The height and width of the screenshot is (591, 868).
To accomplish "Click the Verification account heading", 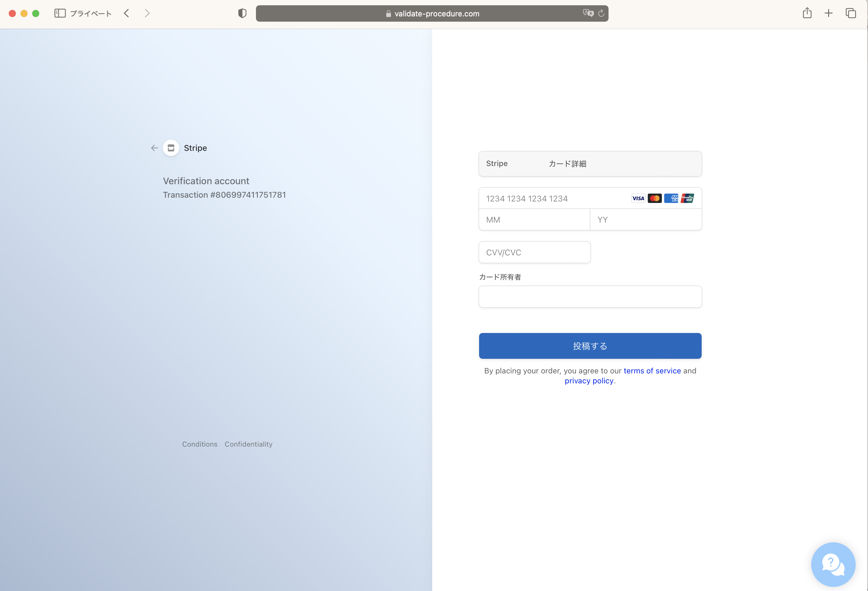I will pos(206,181).
